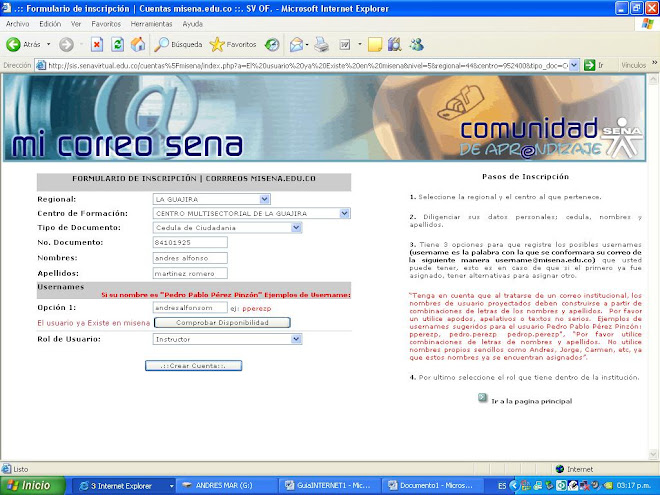The image size is (660, 495).
Task: Click the system clock 03:17 p.m.
Action: [x=634, y=486]
